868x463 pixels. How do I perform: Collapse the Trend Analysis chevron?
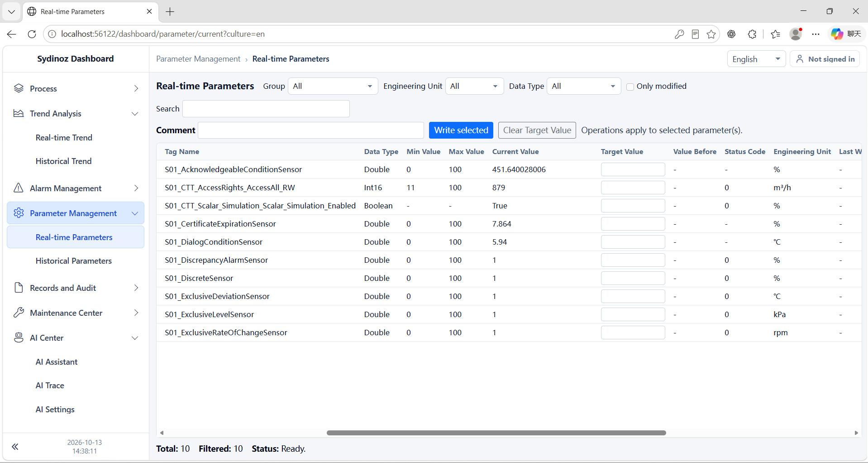click(x=135, y=114)
